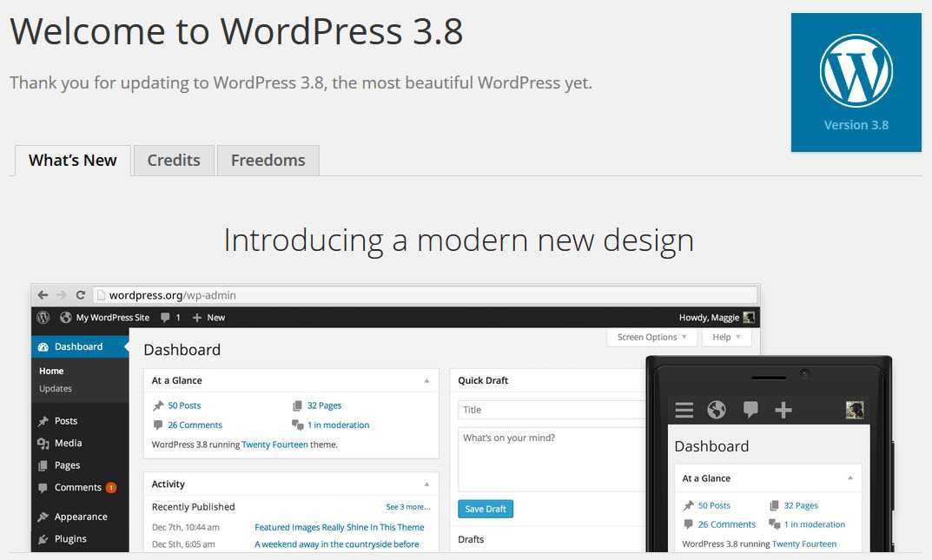Collapse the Activity widget
Image resolution: width=932 pixels, height=560 pixels.
426,484
